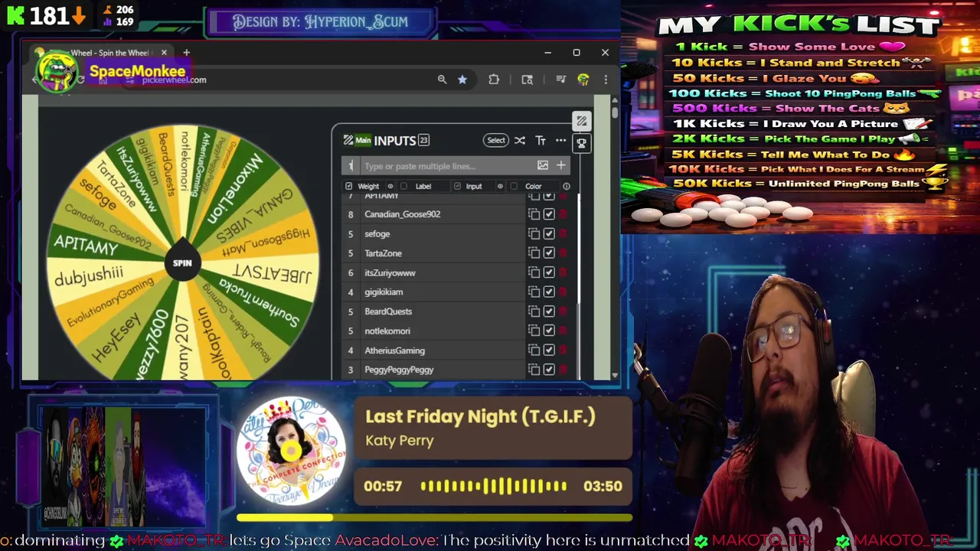Duplicate the Canadian_Goose902 entry
Image resolution: width=980 pixels, height=551 pixels.
(534, 214)
